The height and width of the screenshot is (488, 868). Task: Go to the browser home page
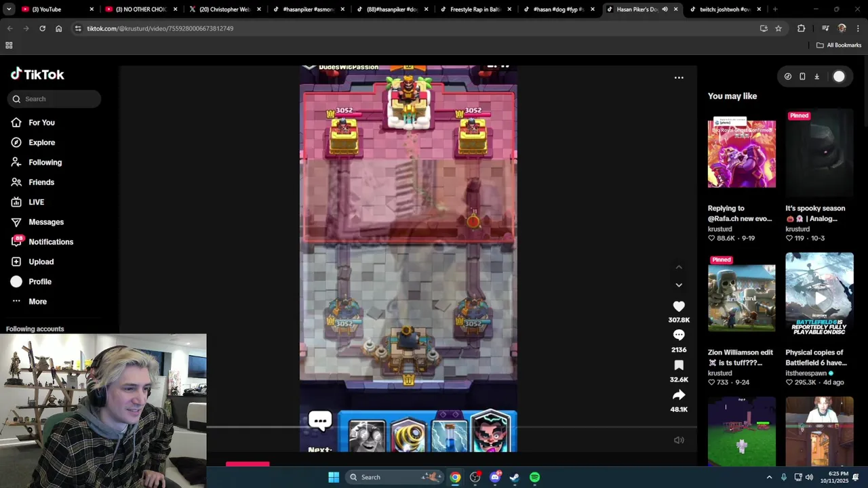pyautogui.click(x=58, y=28)
